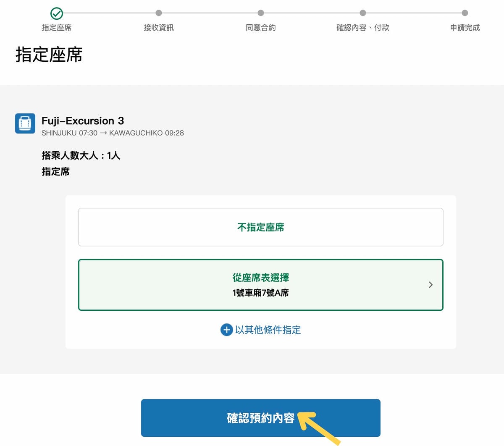
Task: Click the green checkmark step icon for 指定座席
Action: coord(57,13)
